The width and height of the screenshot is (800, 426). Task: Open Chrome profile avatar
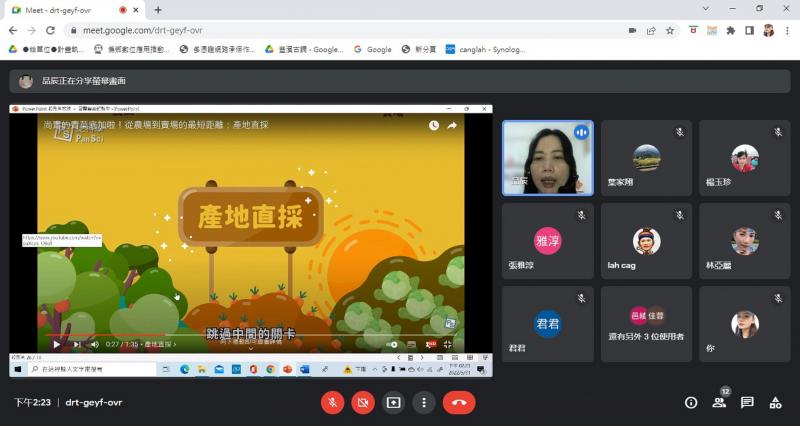tap(768, 31)
